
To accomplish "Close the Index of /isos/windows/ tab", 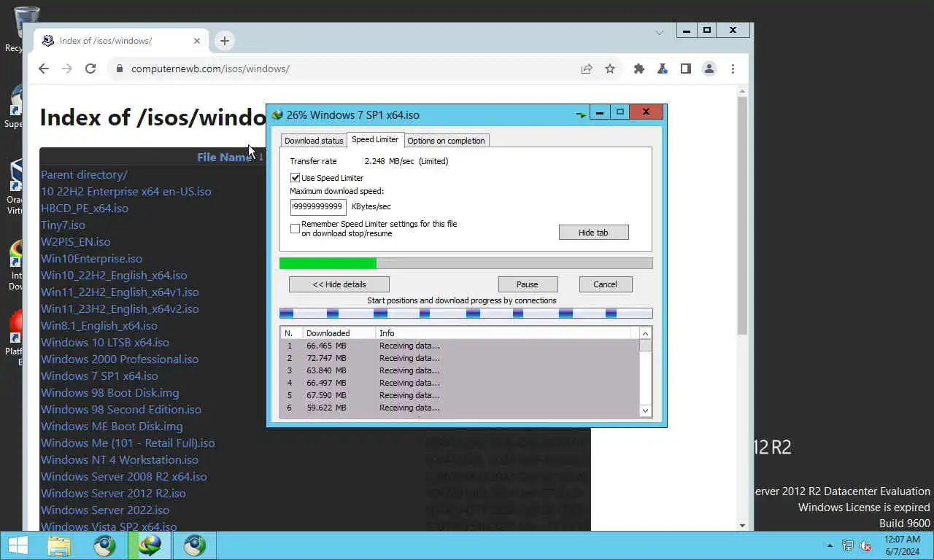I will (x=197, y=41).
